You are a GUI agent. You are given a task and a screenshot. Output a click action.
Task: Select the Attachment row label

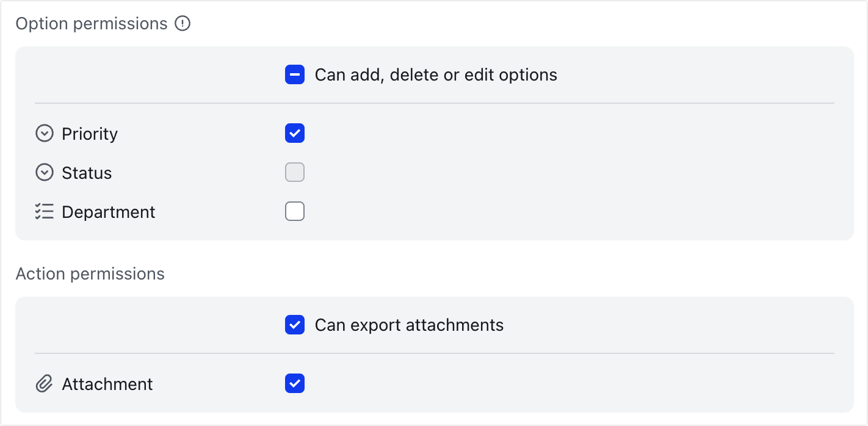pos(107,383)
